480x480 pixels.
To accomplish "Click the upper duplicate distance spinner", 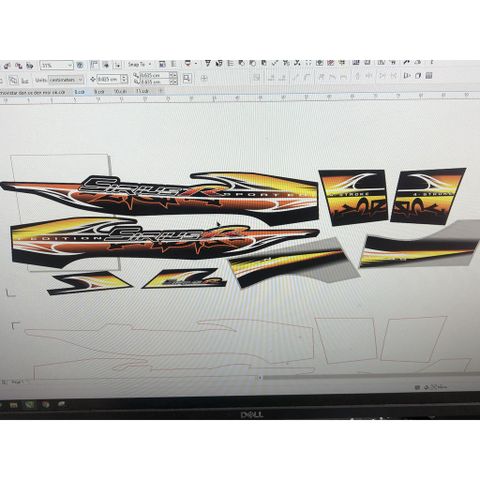I will click(173, 75).
